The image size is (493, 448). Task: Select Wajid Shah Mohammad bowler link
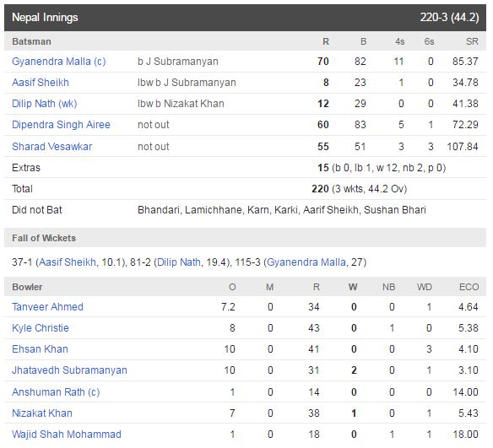(67, 435)
